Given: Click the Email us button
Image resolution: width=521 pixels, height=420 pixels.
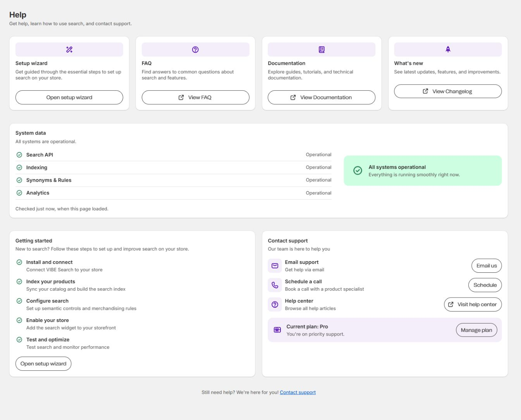Looking at the screenshot, I should 487,266.
